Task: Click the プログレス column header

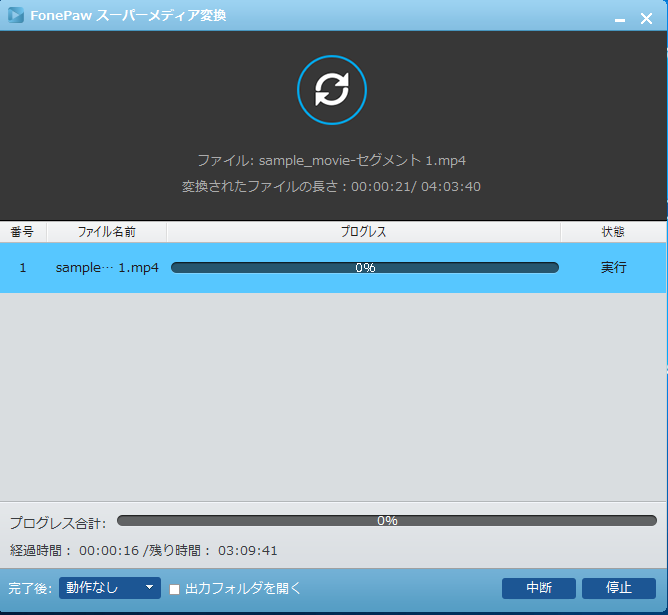Action: (x=363, y=232)
